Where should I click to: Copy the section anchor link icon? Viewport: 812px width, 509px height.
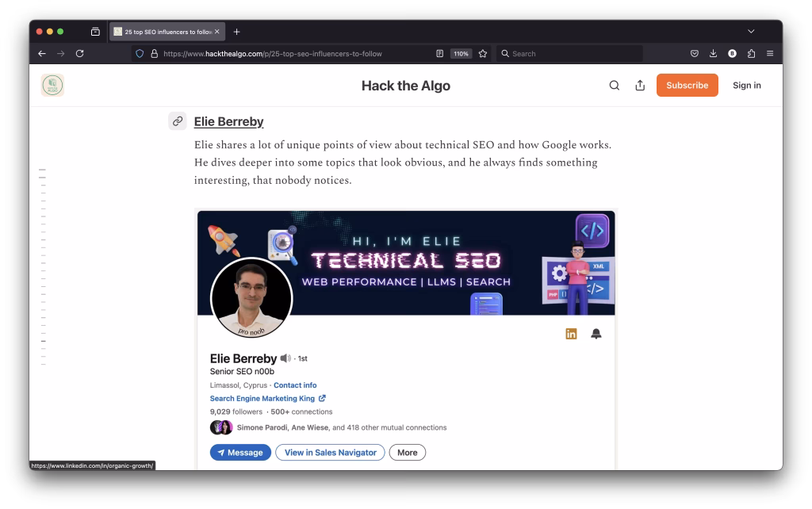pos(178,121)
